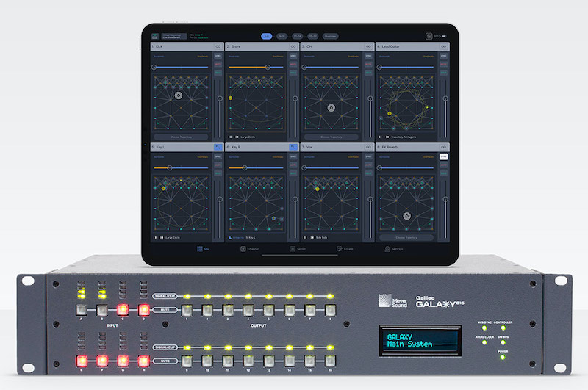Viewport: 588px width, 390px height.
Task: Toggle the SPRD button on FX Reverb
Action: point(443,157)
